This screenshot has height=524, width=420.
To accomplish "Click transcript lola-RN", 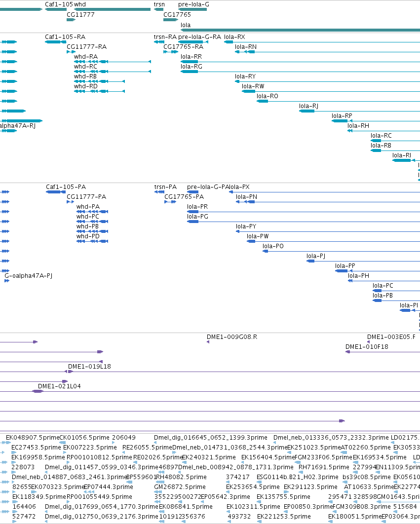I will [x=246, y=47].
